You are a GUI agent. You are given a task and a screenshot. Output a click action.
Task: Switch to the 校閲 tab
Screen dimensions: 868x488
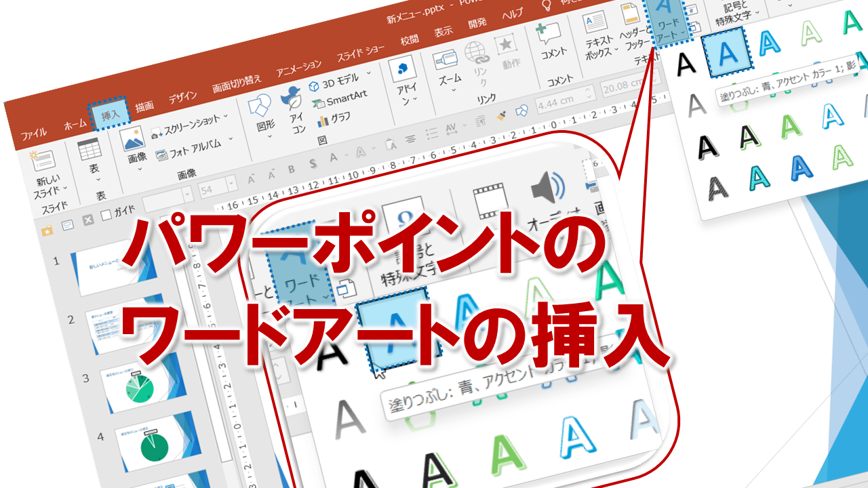[409, 39]
